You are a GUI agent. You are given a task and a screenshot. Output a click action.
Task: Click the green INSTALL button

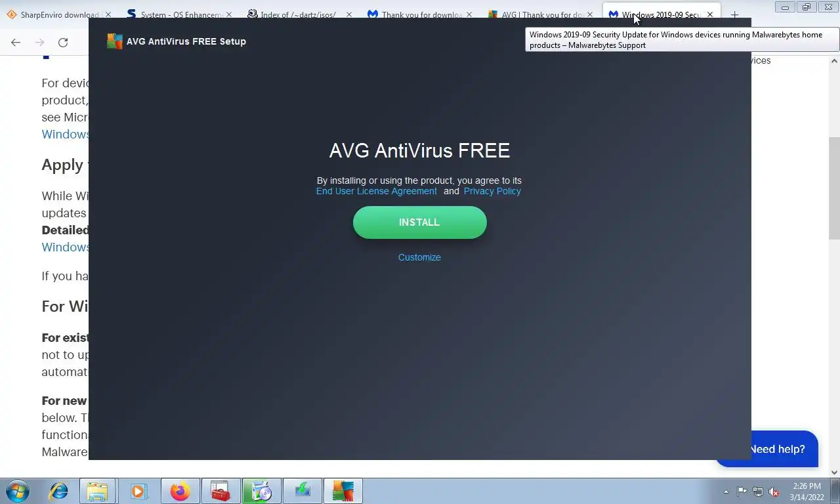[x=420, y=222]
